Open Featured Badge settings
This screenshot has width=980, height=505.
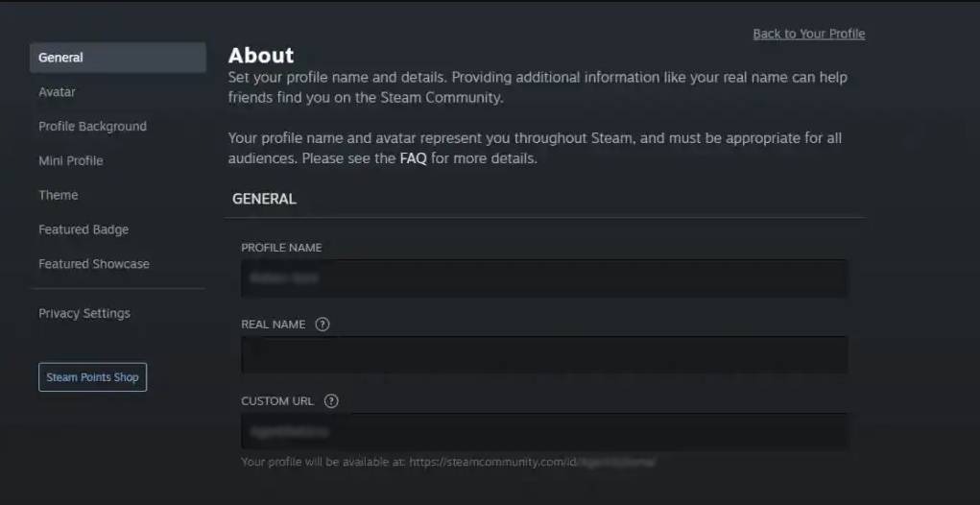coord(83,229)
